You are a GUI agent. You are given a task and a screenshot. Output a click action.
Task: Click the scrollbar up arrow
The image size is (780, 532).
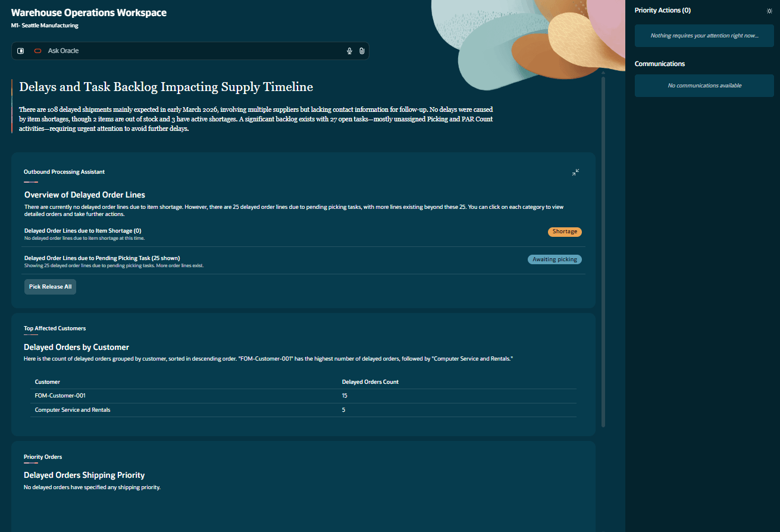(x=603, y=73)
